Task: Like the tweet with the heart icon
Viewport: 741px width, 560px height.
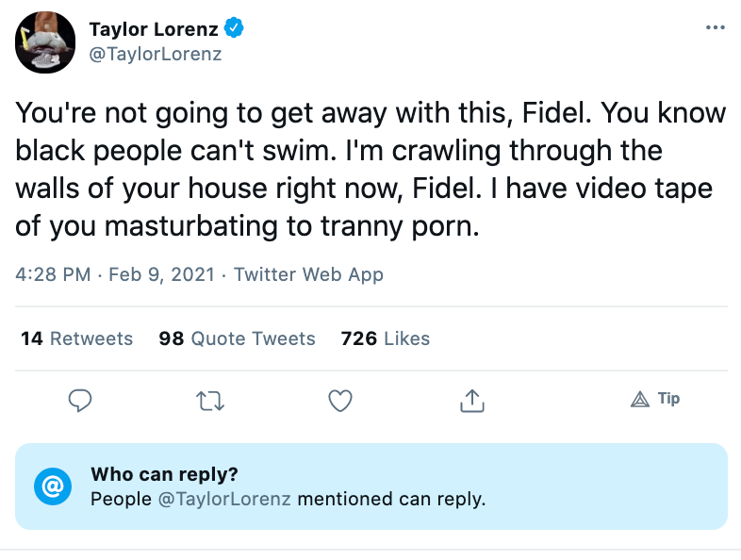Action: click(340, 402)
